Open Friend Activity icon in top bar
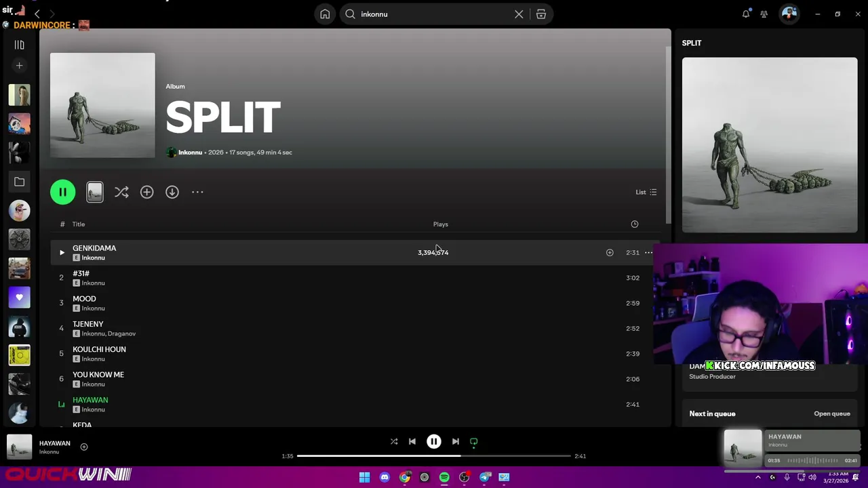This screenshot has width=868, height=488. point(764,14)
